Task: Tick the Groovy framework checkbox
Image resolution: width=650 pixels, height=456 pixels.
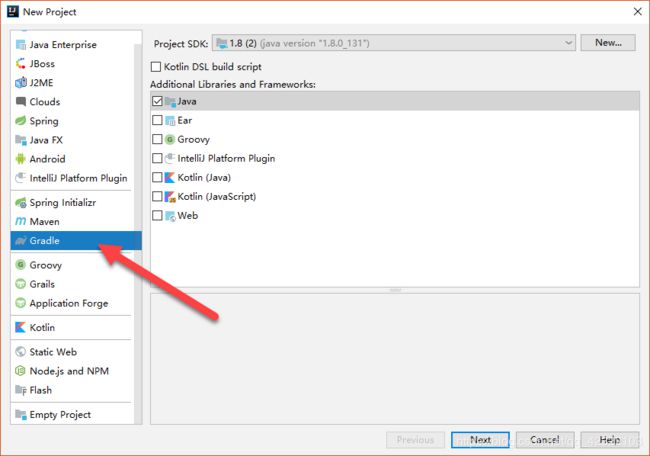Action: click(x=157, y=139)
